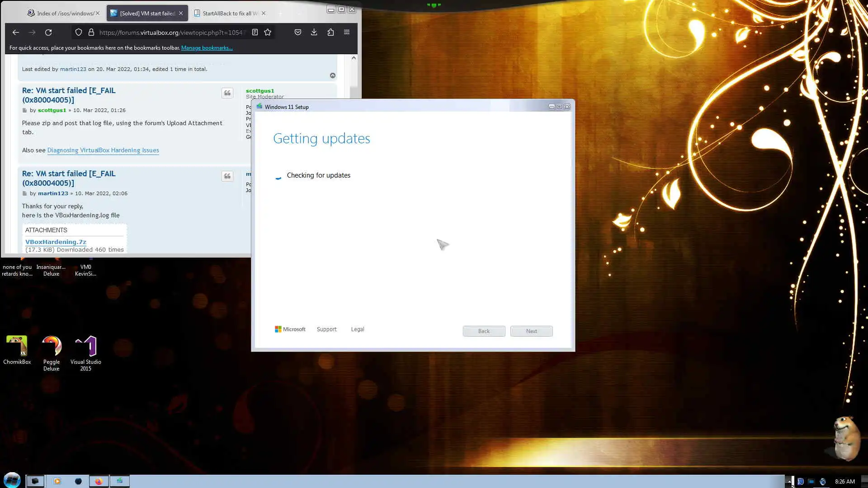The width and height of the screenshot is (868, 488).
Task: Open Firefox downloads panel
Action: (314, 32)
